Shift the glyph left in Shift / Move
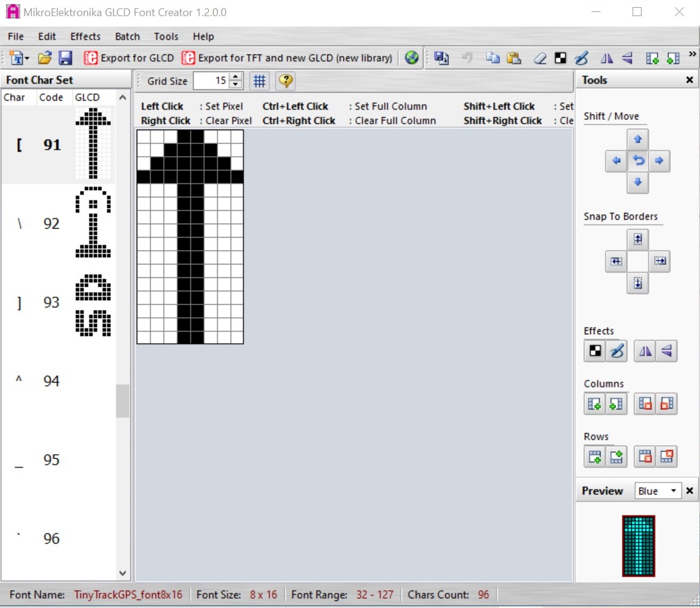700x608 pixels. pos(616,161)
